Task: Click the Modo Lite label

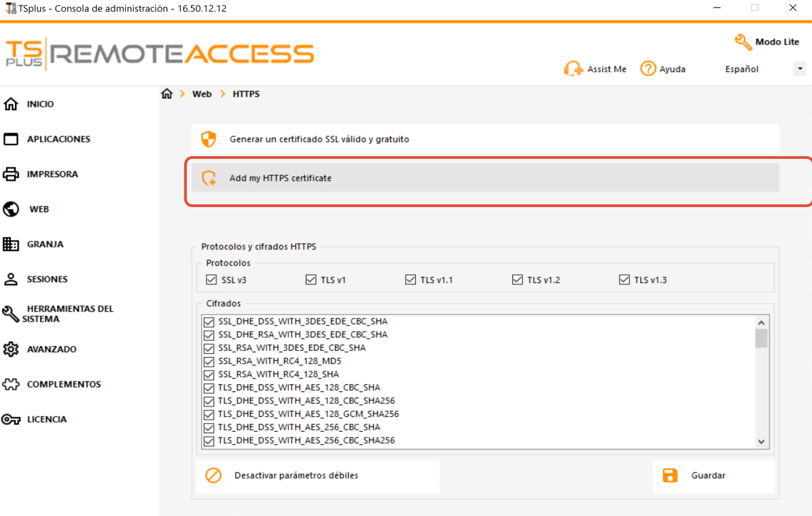Action: pos(777,42)
